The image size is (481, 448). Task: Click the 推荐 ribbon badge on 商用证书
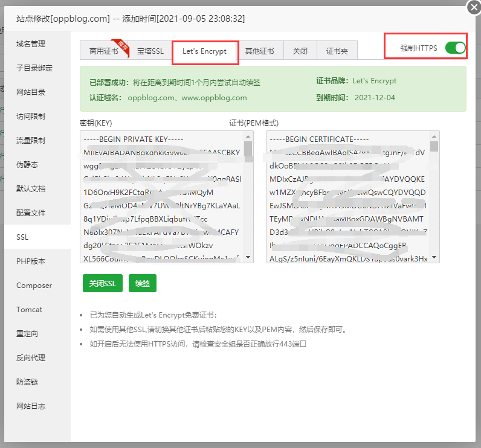[x=122, y=46]
